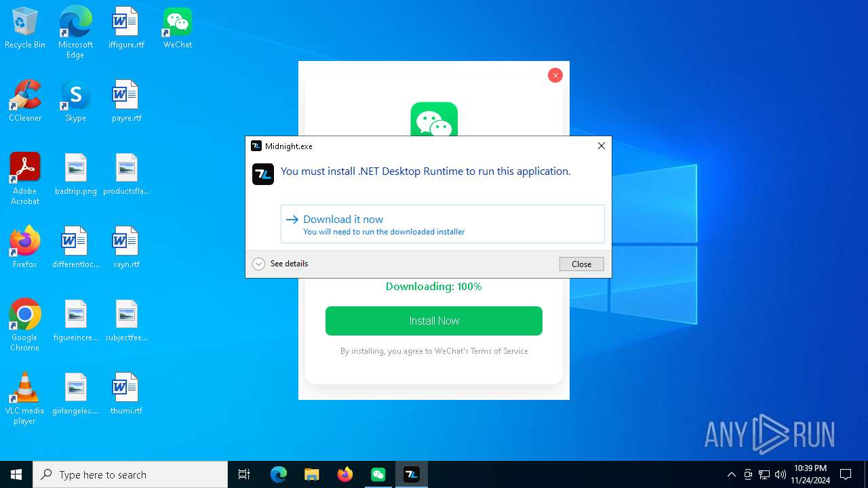Open the Adobe Acrobat desktop shortcut

coord(25,179)
